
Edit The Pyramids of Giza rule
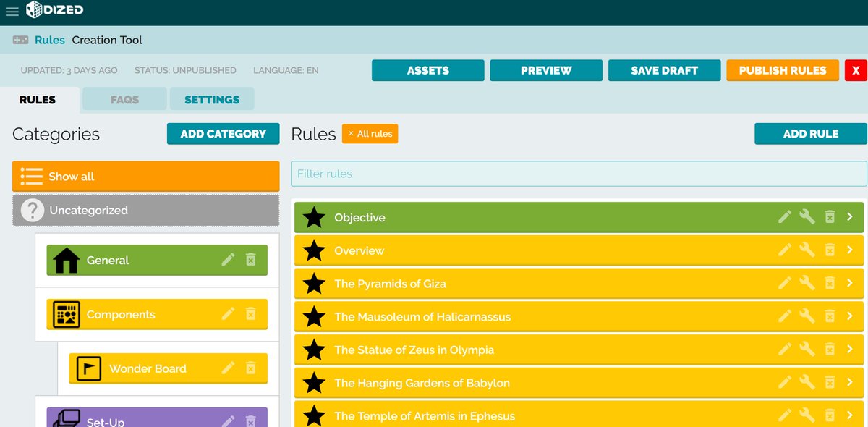(785, 283)
